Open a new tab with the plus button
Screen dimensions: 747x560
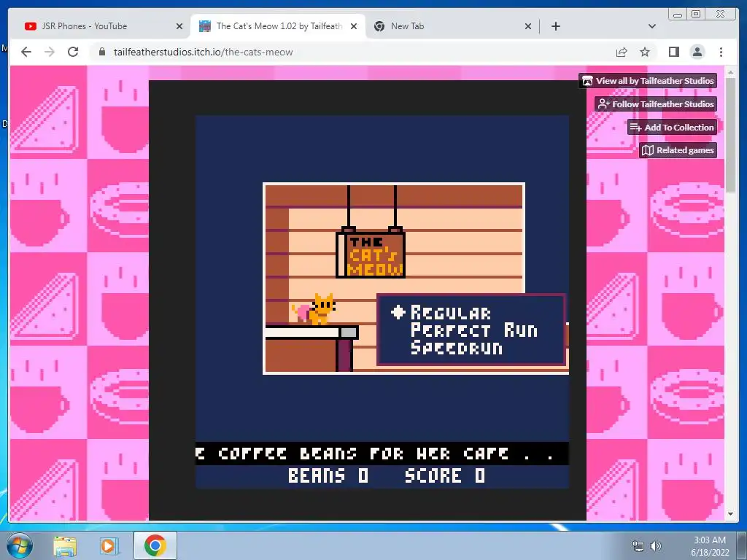point(555,26)
